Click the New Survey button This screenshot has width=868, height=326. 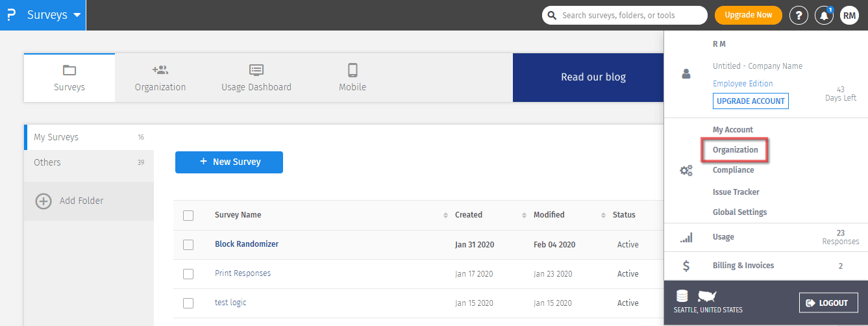coord(229,162)
